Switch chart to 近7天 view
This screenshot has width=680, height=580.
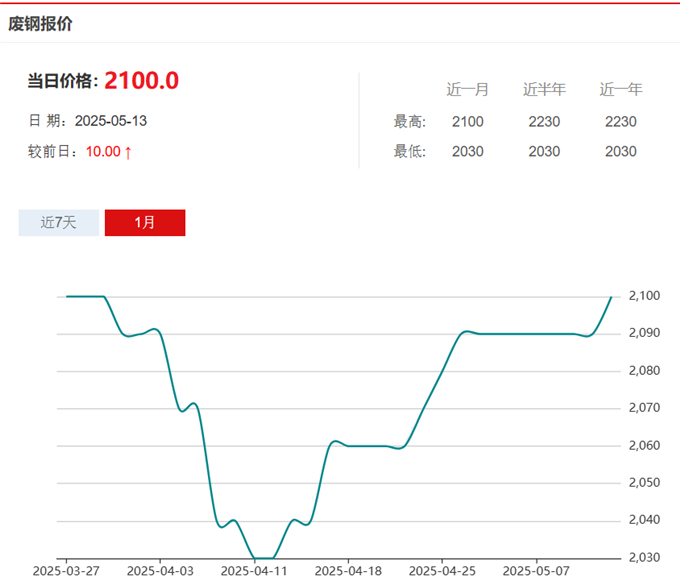[x=59, y=223]
